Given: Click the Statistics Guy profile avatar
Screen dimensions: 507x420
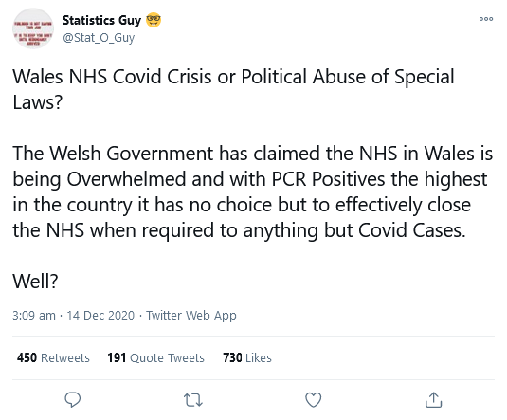Looking at the screenshot, I should click(x=33, y=28).
